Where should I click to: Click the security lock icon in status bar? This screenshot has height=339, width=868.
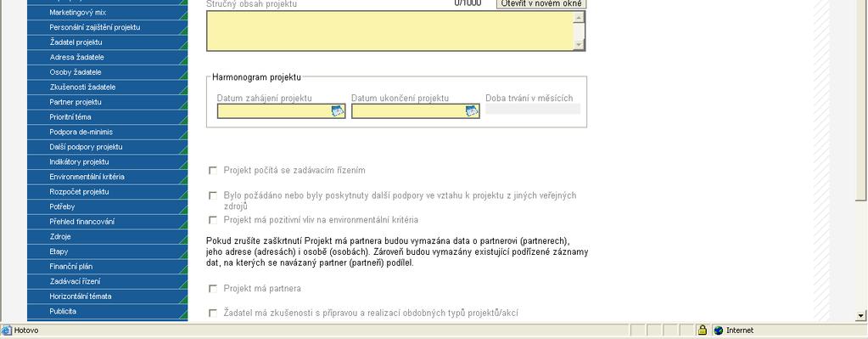pos(703,331)
